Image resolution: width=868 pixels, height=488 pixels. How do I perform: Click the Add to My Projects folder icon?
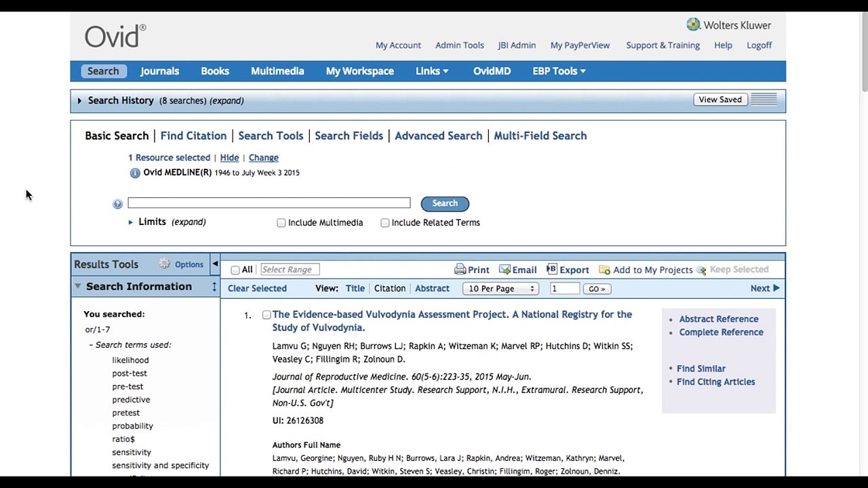pyautogui.click(x=604, y=270)
